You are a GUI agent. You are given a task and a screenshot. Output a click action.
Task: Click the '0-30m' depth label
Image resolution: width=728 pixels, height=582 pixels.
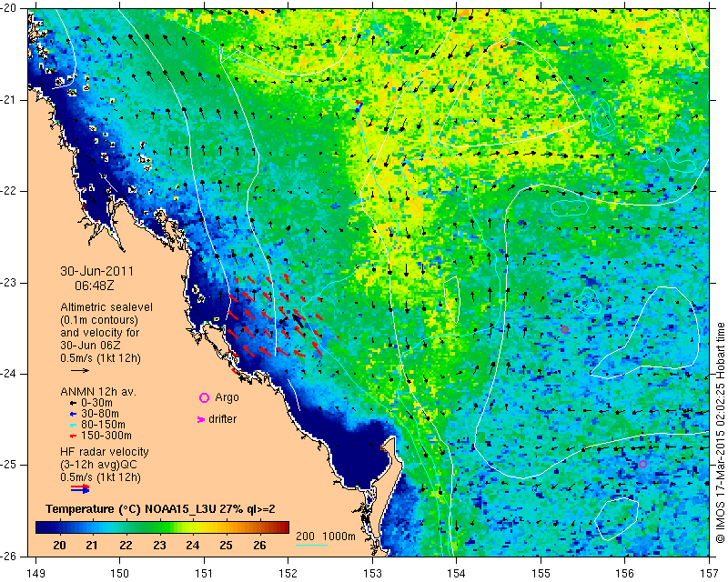coord(96,403)
